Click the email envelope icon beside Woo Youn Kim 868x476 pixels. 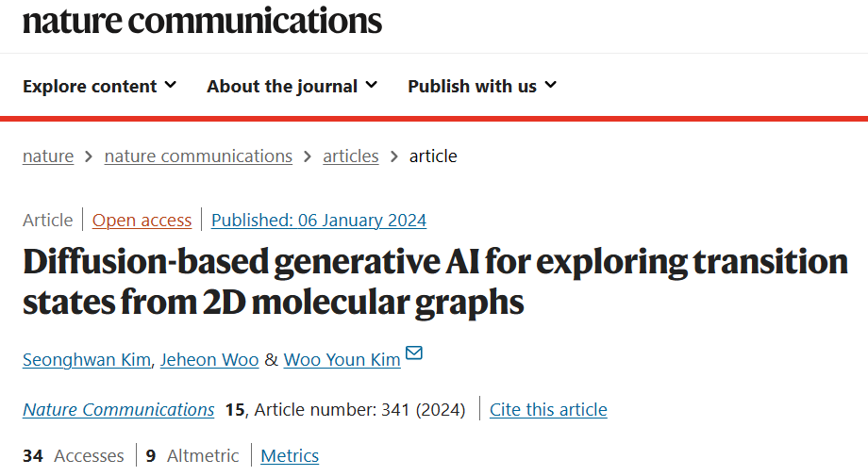[x=414, y=353]
